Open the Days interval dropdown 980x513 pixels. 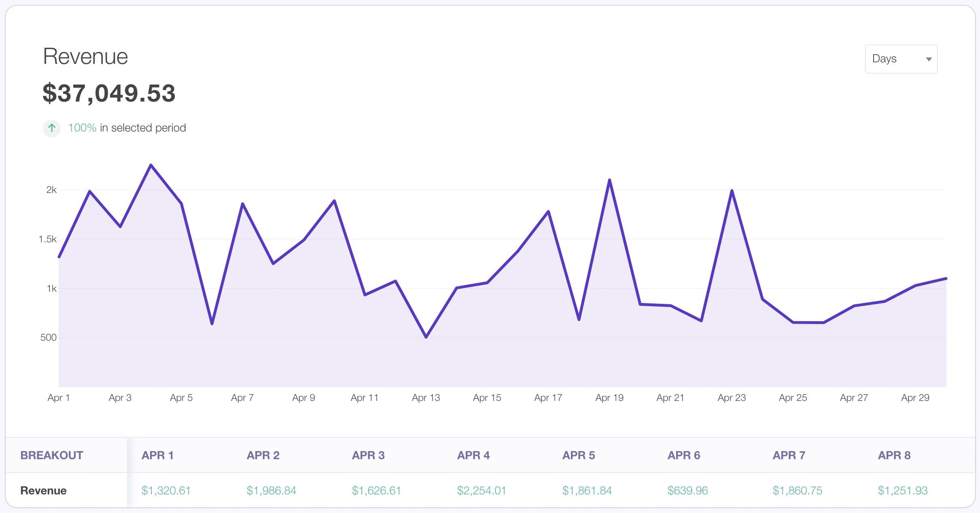pyautogui.click(x=900, y=59)
